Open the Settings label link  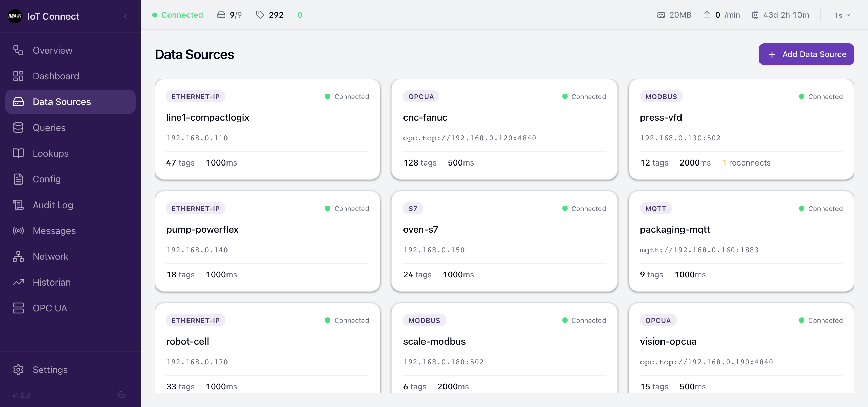pos(50,370)
